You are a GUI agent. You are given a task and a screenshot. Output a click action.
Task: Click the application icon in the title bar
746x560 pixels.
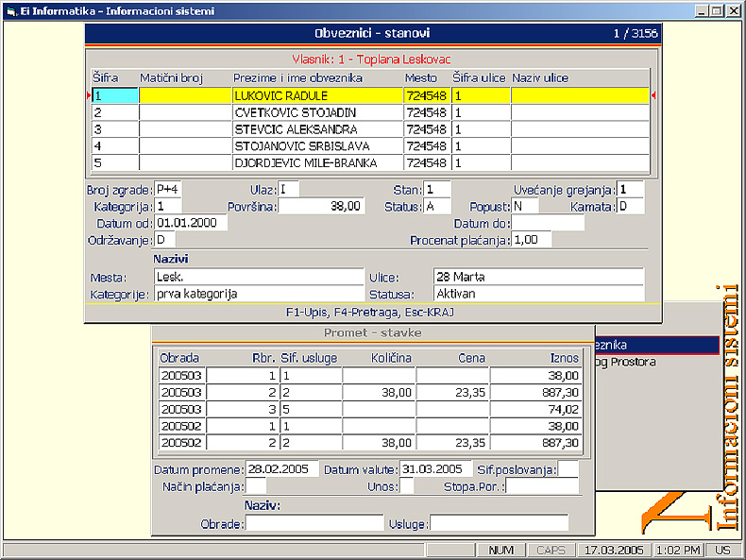pos(10,11)
